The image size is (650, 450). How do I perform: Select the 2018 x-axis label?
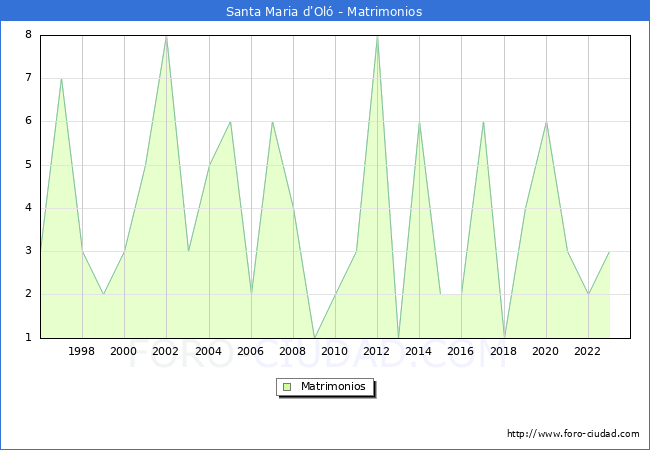(x=503, y=351)
